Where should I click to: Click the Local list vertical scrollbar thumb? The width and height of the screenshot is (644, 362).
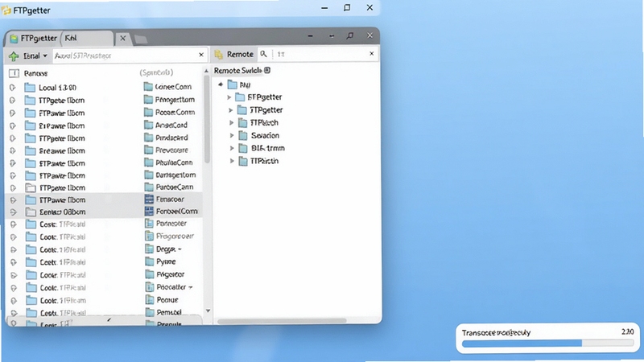point(207,119)
